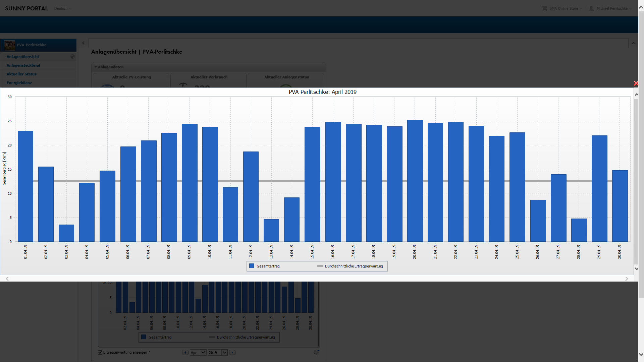Open Anlagensteckbrief in sidebar
644x362 pixels.
[23, 65]
